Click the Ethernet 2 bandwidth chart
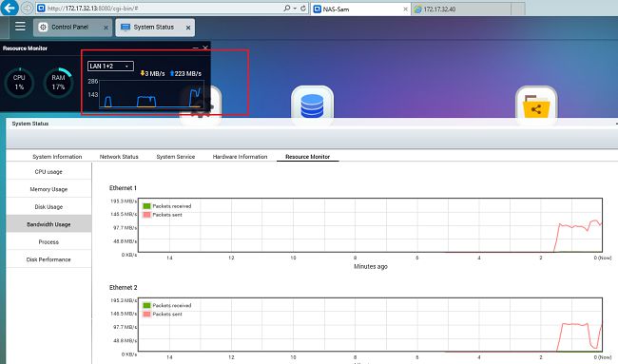The width and height of the screenshot is (618, 364). [370, 324]
